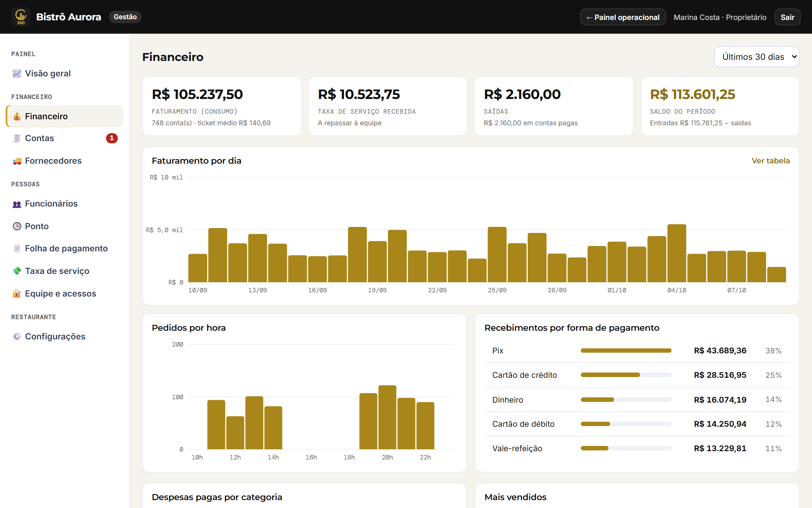Click the Taxa de serviço money icon
This screenshot has height=508, width=812.
click(17, 271)
